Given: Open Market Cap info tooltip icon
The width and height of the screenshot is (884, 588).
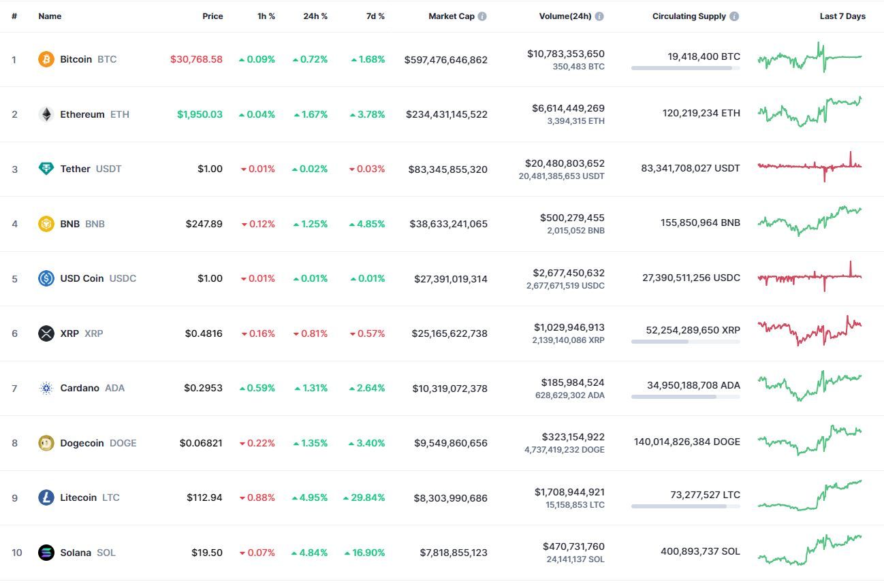Looking at the screenshot, I should [482, 16].
